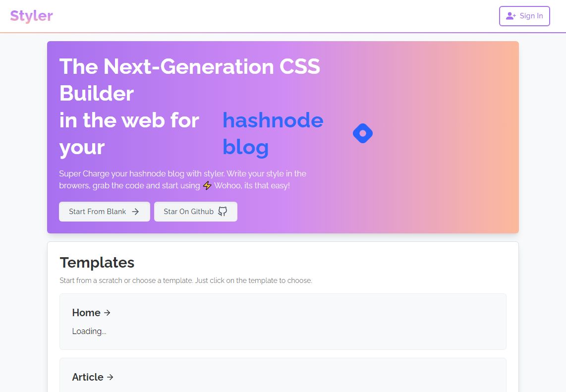The height and width of the screenshot is (392, 566).
Task: Click the Super Charge description paragraph
Action: coord(183,179)
